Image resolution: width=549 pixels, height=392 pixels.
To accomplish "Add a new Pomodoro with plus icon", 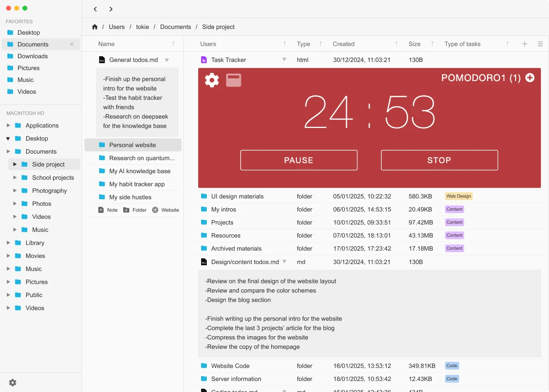I will coord(530,78).
